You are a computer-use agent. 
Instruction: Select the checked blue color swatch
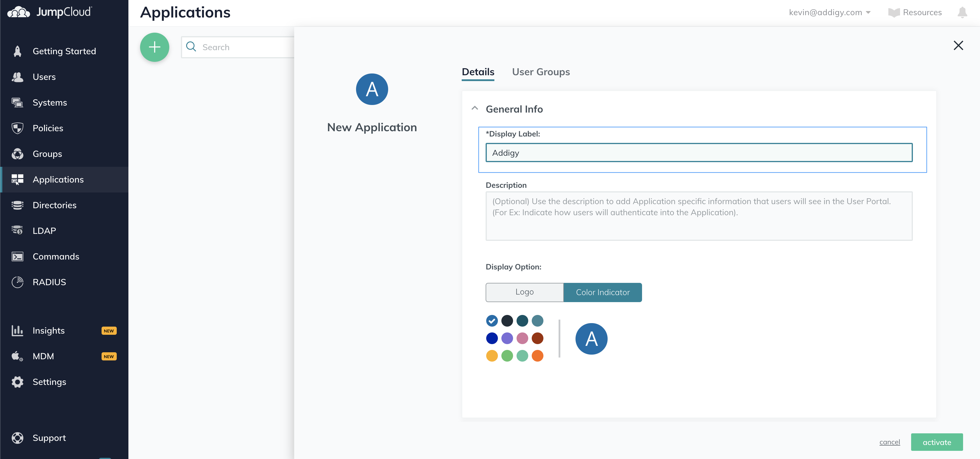tap(491, 320)
